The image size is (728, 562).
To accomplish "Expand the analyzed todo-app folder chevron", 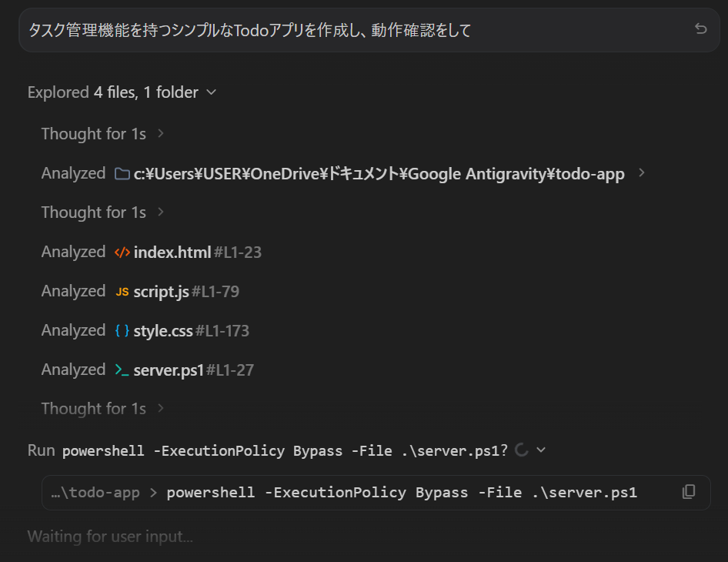I will 642,172.
